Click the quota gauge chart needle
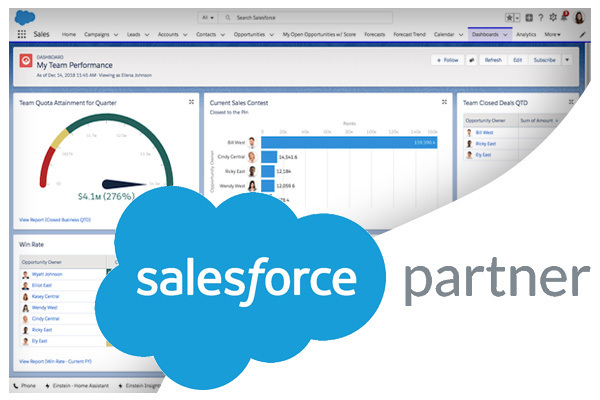The height and width of the screenshot is (400, 600). coord(124,184)
